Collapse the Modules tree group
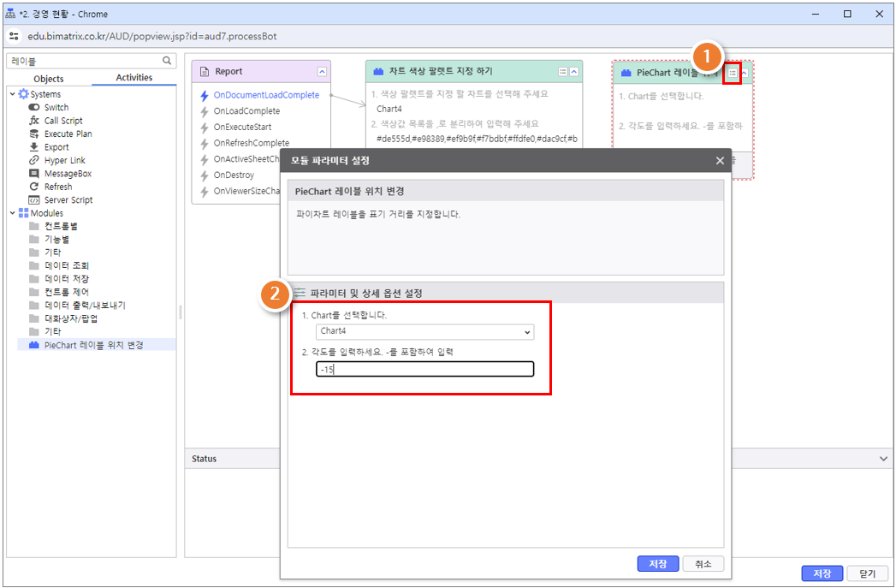Screen dimensions: 896x588 [x=12, y=213]
